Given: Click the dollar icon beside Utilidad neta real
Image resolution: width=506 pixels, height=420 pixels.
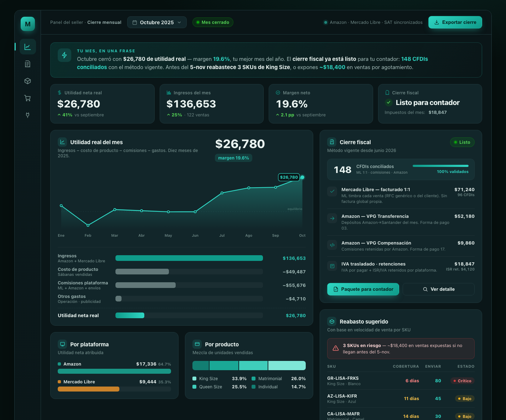Looking at the screenshot, I should click(60, 93).
